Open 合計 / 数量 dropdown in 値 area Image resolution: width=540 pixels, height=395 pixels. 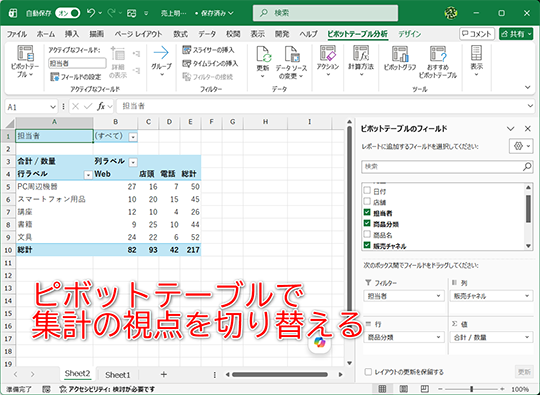click(x=527, y=337)
